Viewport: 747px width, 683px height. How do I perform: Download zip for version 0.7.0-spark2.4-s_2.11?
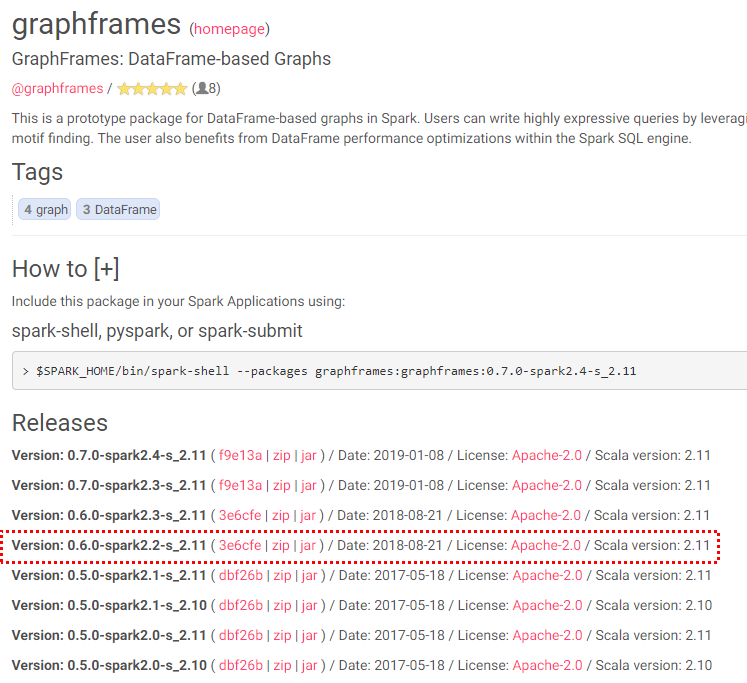click(282, 455)
